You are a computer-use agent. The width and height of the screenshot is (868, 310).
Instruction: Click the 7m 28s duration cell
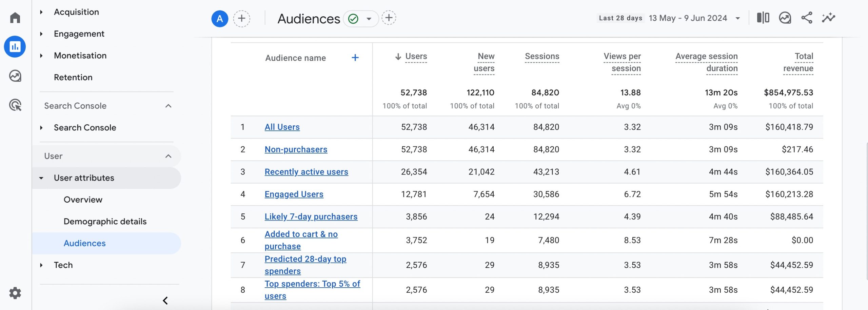coord(723,240)
